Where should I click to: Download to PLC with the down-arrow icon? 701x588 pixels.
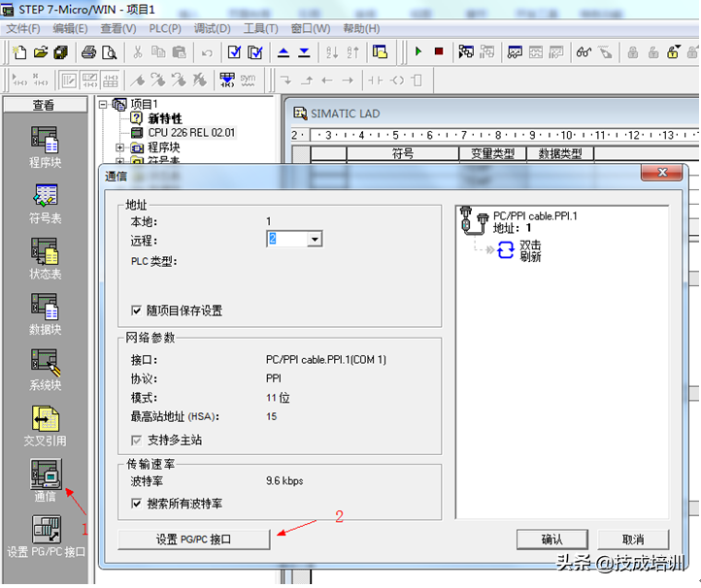click(304, 52)
